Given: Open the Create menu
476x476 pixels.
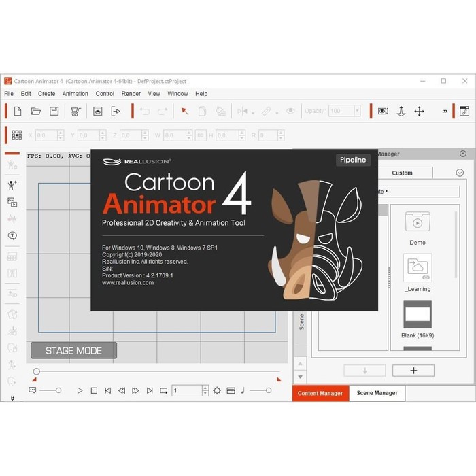Looking at the screenshot, I should pos(46,94).
